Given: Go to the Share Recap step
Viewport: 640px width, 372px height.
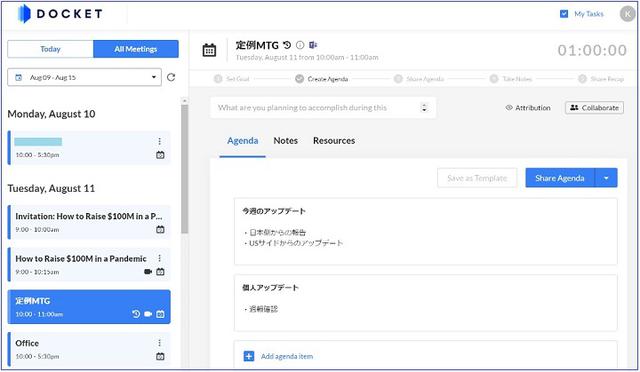Looking at the screenshot, I should 601,79.
